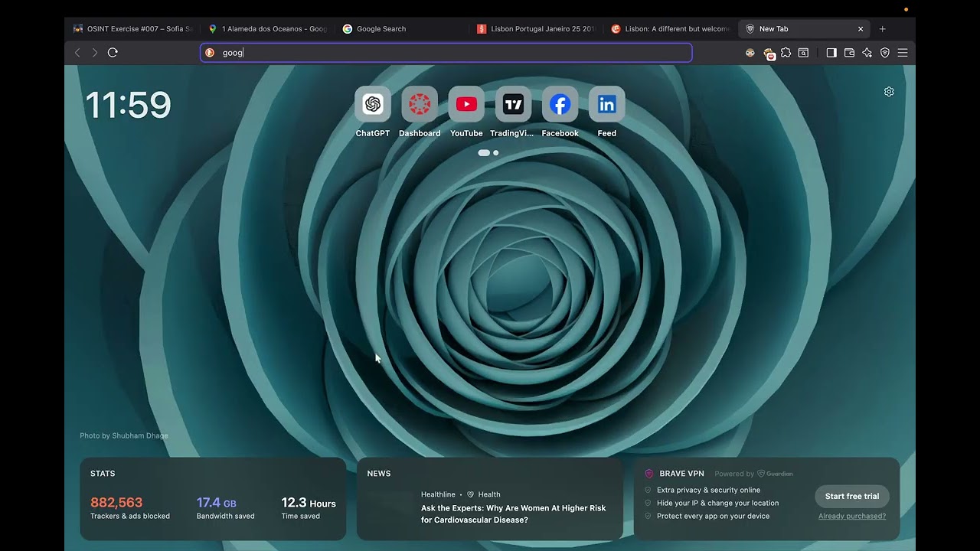
Task: Click the new tab page settings gear
Action: pos(889,92)
